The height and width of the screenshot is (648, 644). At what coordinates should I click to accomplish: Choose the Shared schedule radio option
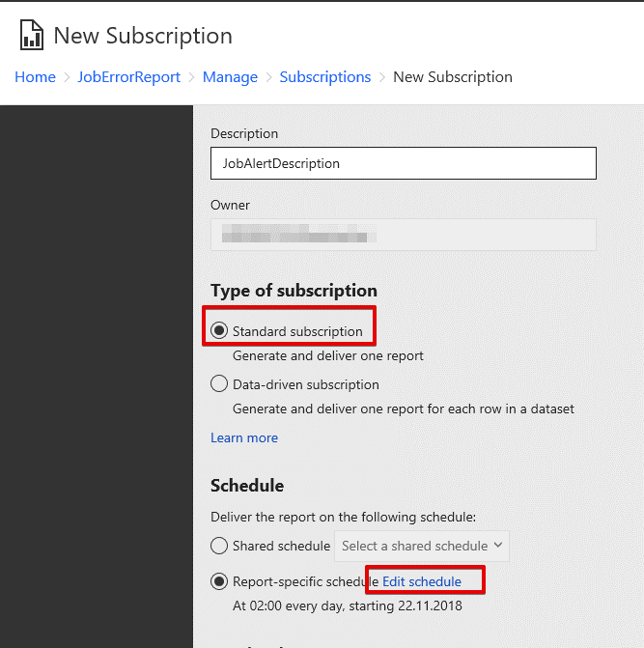[219, 546]
